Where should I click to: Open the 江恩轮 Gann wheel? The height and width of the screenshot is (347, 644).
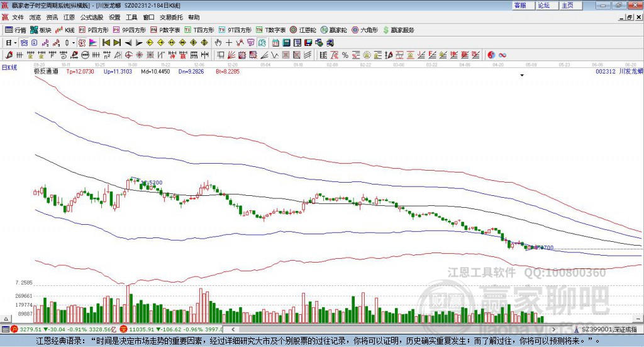[303, 30]
